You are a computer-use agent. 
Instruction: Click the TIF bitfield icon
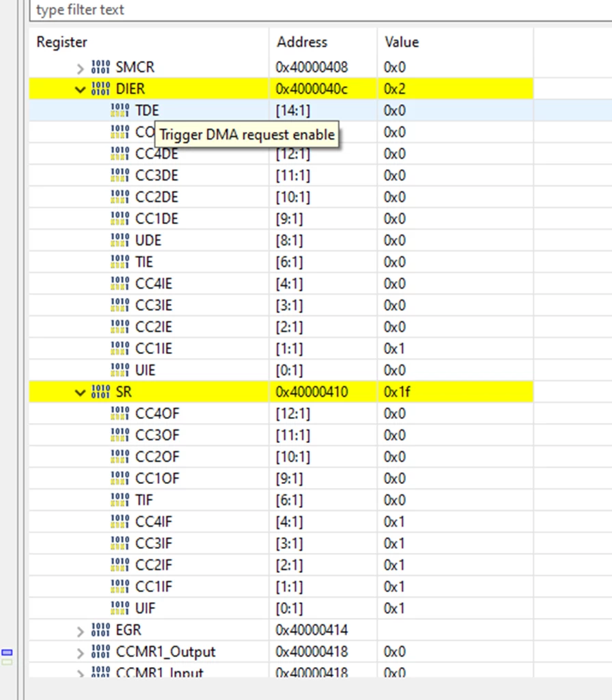click(120, 500)
